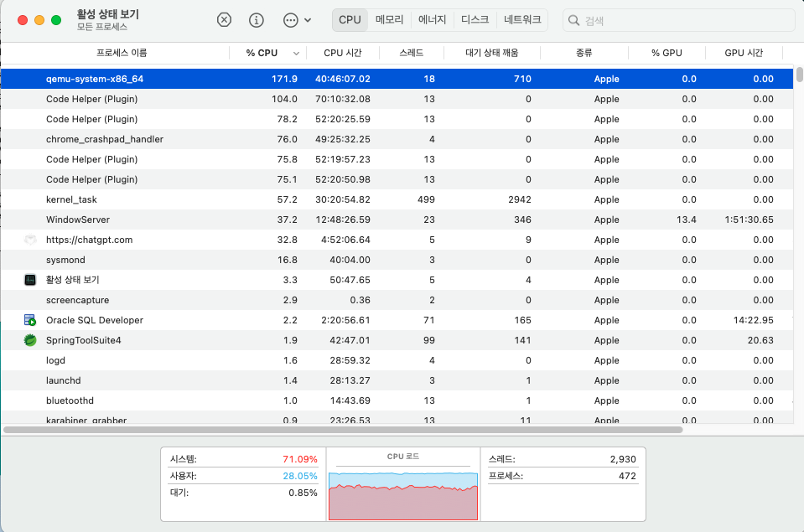Focus the 검색 search field

tap(678, 20)
